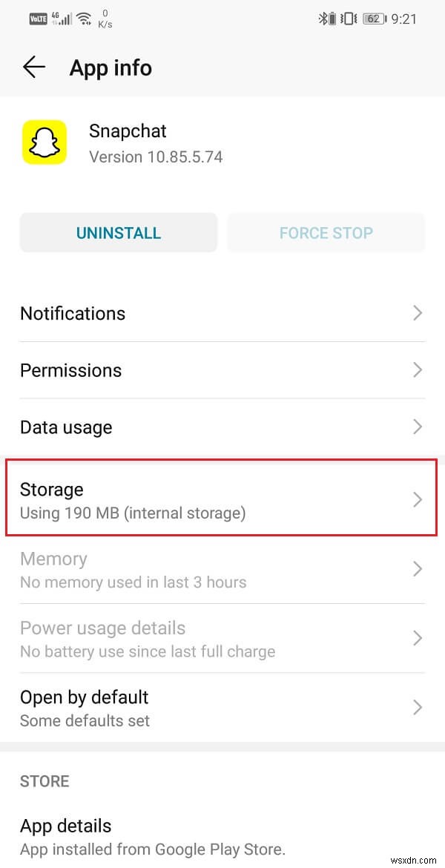Tap the UNINSTALL button
This screenshot has height=868, width=445.
click(118, 233)
